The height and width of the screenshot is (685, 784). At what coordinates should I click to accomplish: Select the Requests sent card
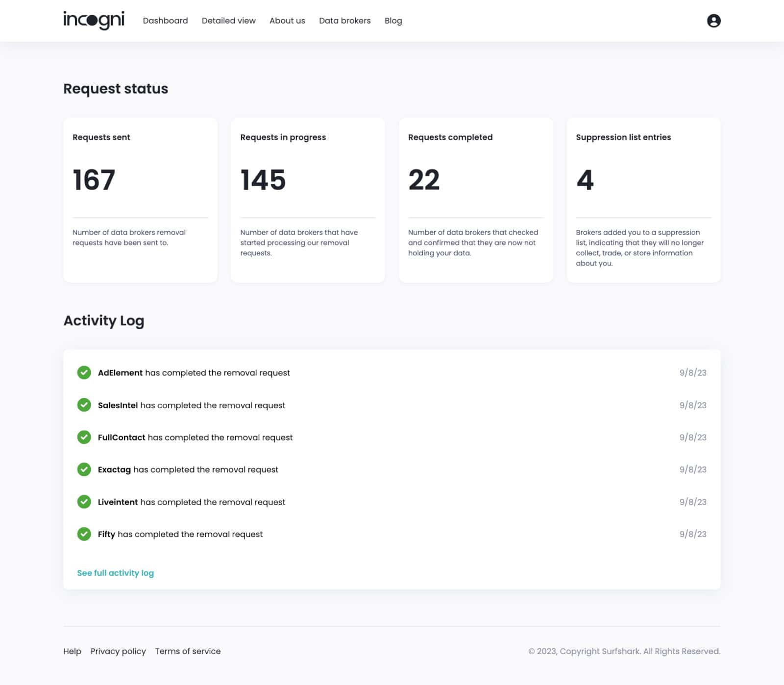pyautogui.click(x=140, y=199)
